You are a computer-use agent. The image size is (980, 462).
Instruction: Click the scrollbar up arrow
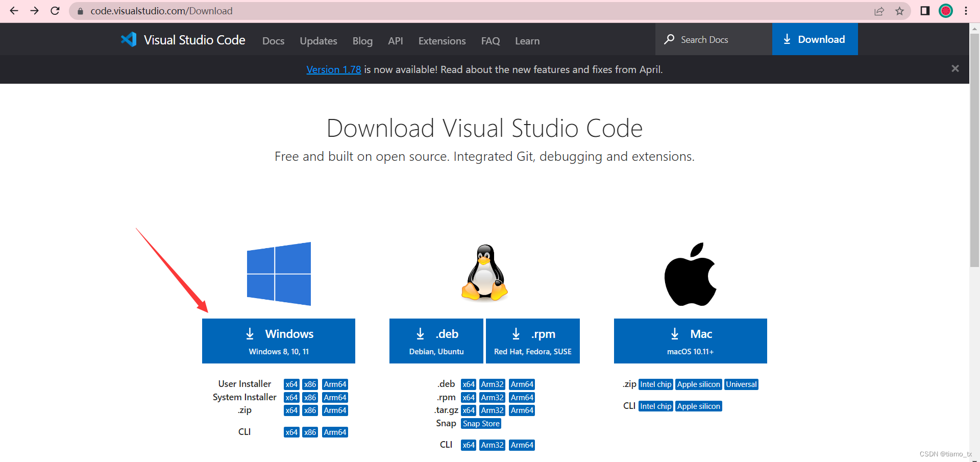click(974, 29)
